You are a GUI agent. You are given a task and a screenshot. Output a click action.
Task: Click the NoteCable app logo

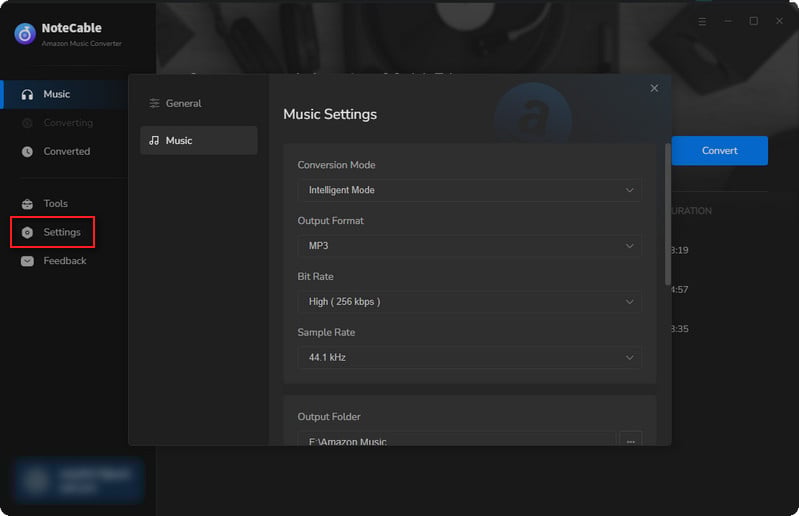(24, 34)
